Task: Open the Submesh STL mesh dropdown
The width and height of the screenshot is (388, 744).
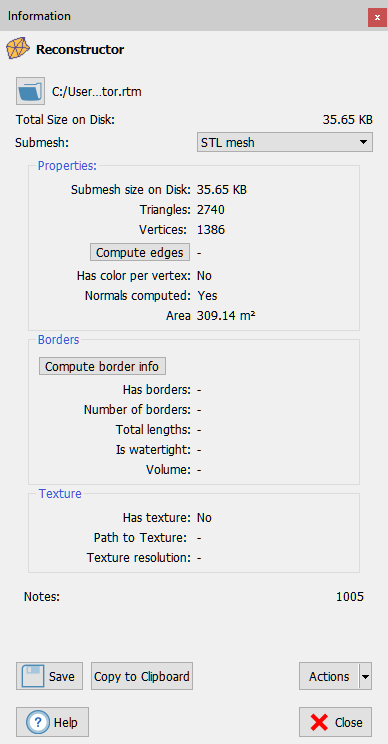Action: 285,142
